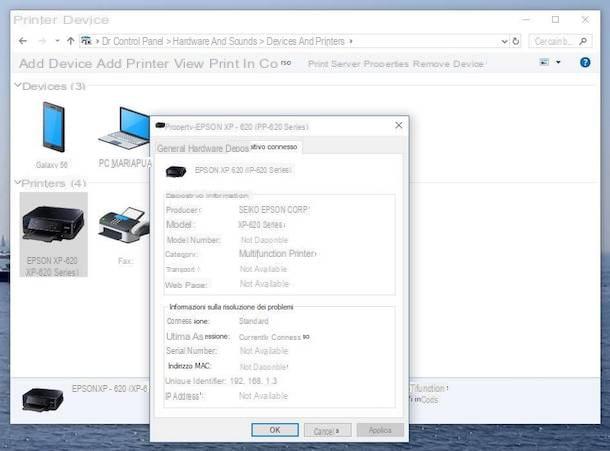Click Multifunction Printer category value

pyautogui.click(x=277, y=254)
